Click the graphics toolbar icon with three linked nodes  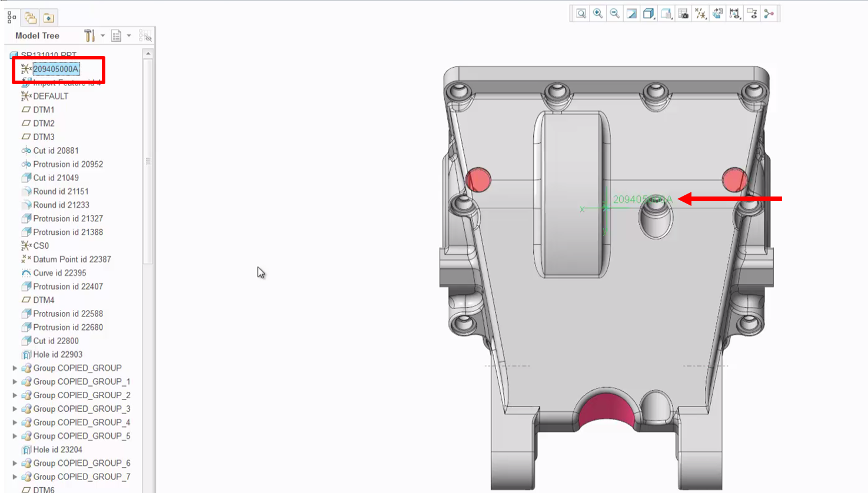pyautogui.click(x=769, y=14)
